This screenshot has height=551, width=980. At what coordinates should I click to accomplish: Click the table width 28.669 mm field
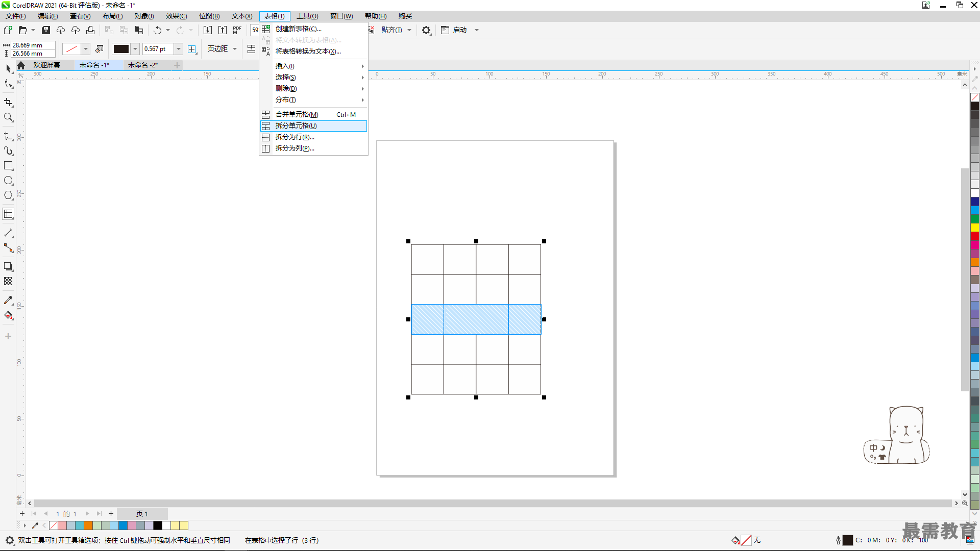(x=33, y=45)
